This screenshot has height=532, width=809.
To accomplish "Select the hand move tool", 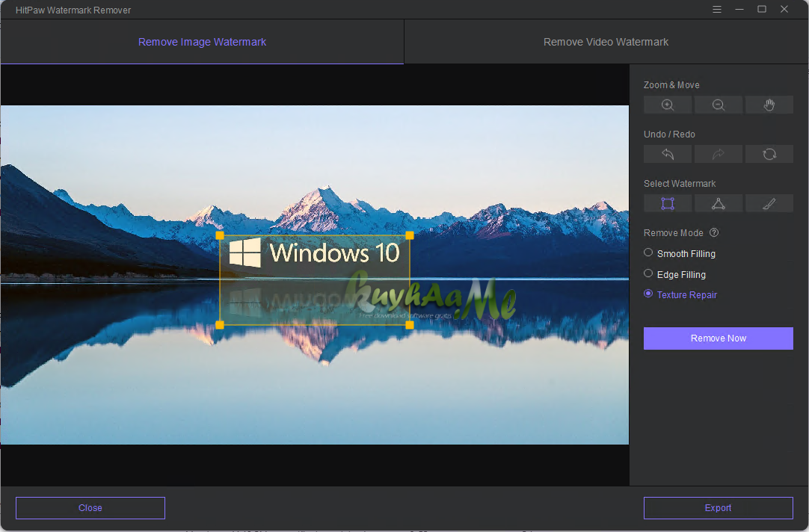I will point(769,105).
